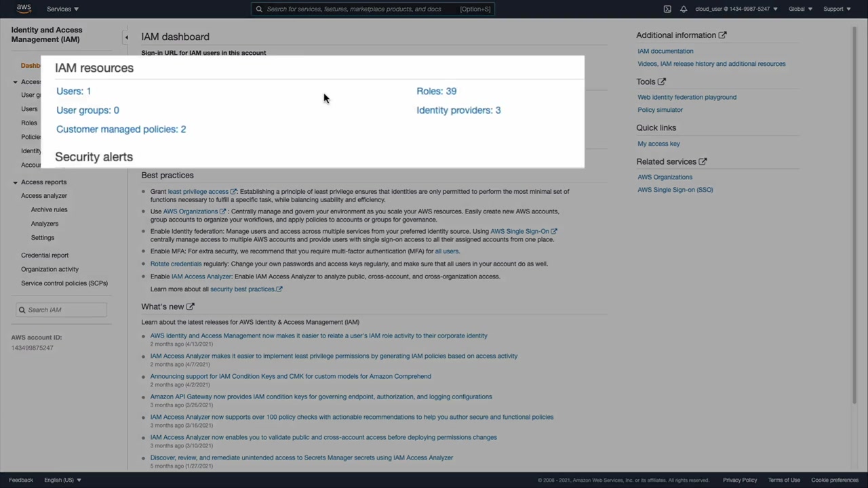868x488 pixels.
Task: Click external icon beside Tools heading
Action: [x=662, y=82]
